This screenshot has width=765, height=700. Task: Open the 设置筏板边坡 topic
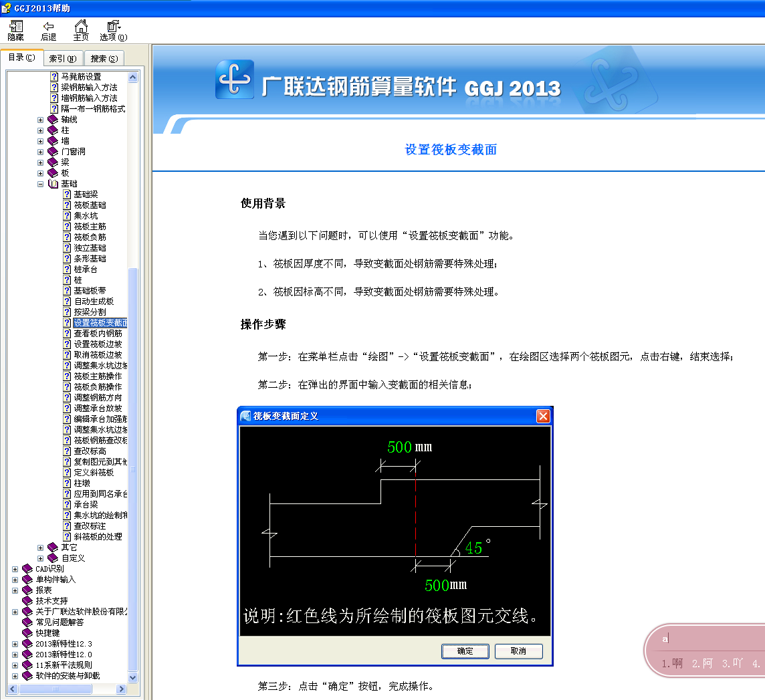click(98, 344)
